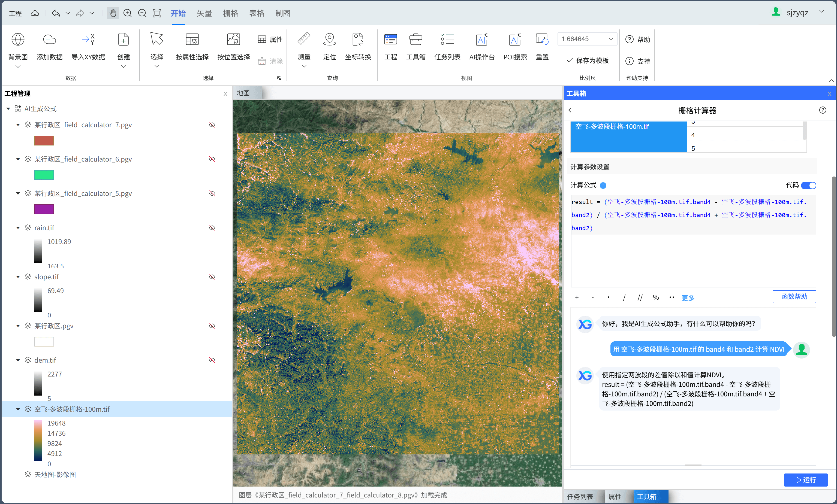Image resolution: width=837 pixels, height=504 pixels.
Task: Click the purple field_calculator_5 color swatch
Action: [44, 209]
